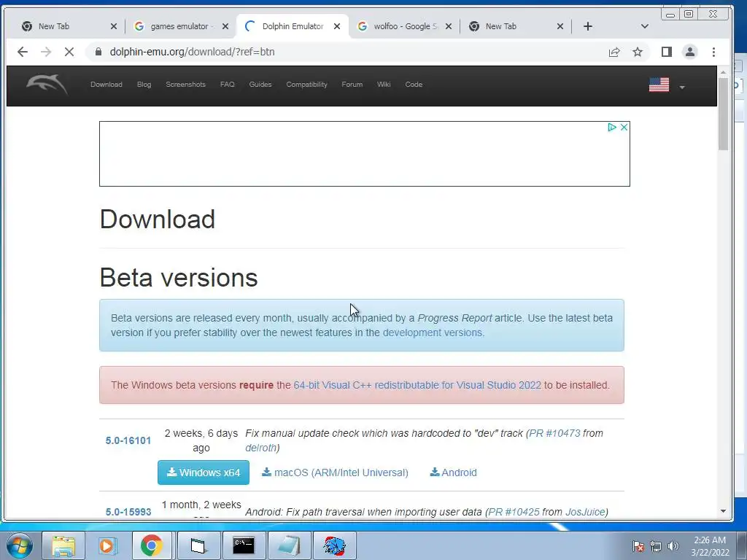Open the Wiki nav item
This screenshot has height=560, width=747.
(x=384, y=85)
